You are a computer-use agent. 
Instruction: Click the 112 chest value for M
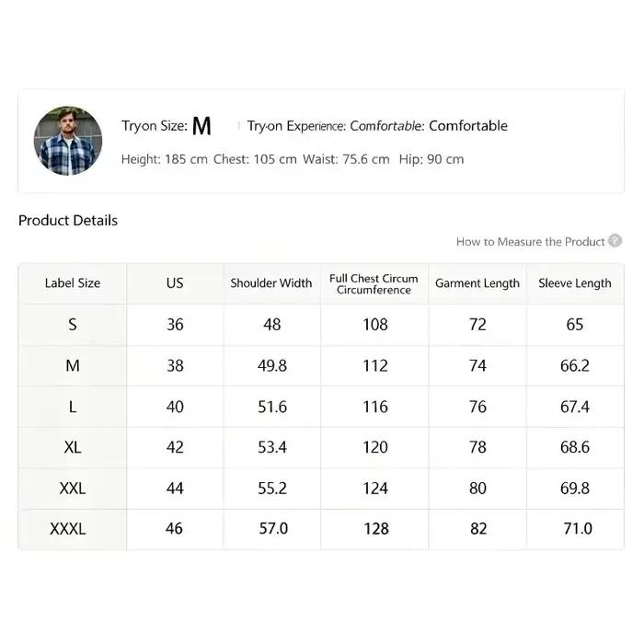pyautogui.click(x=375, y=365)
